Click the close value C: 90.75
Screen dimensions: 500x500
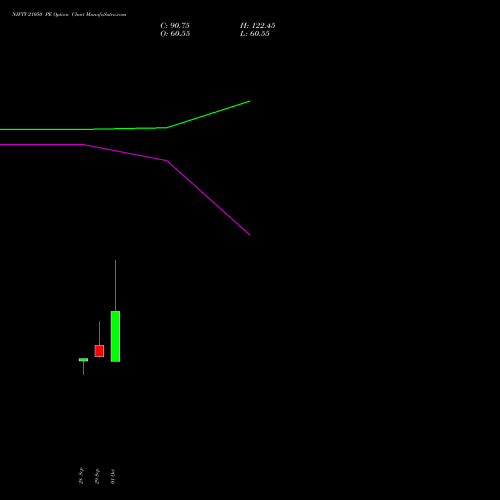pyautogui.click(x=175, y=26)
